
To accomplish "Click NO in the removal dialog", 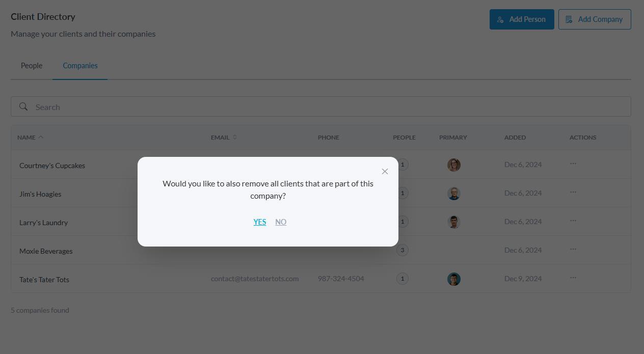I will pyautogui.click(x=281, y=222).
